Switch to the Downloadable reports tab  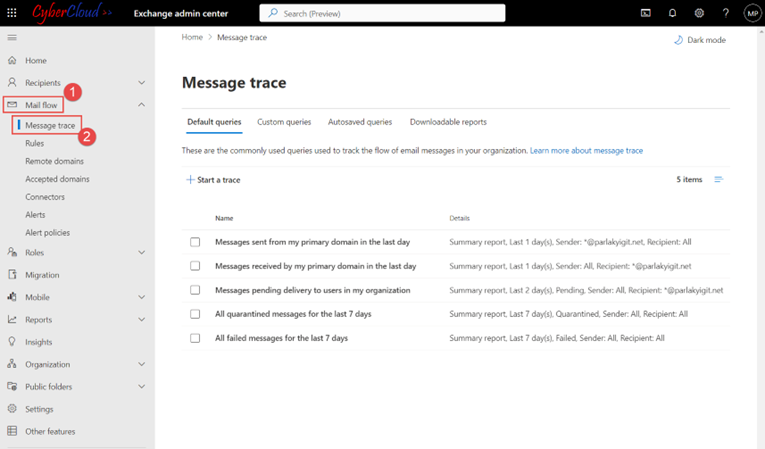pyautogui.click(x=448, y=122)
